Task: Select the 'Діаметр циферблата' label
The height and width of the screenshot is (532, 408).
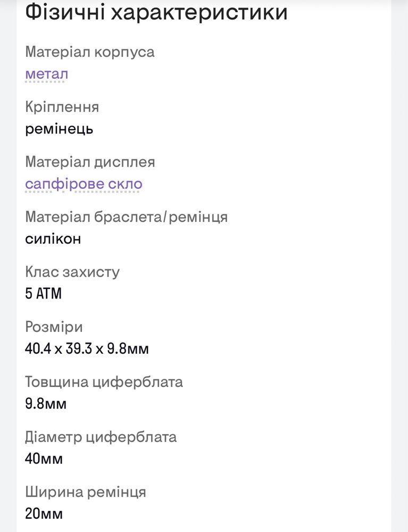Action: pos(101,437)
